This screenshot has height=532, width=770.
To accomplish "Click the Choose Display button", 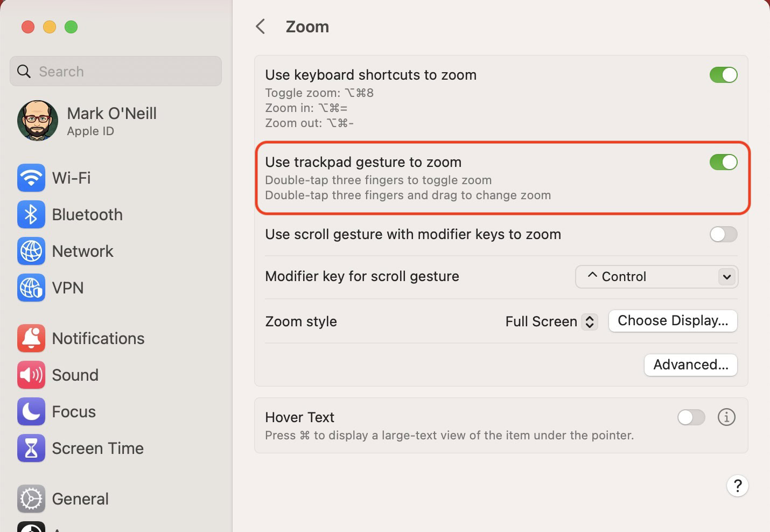I will tap(673, 321).
